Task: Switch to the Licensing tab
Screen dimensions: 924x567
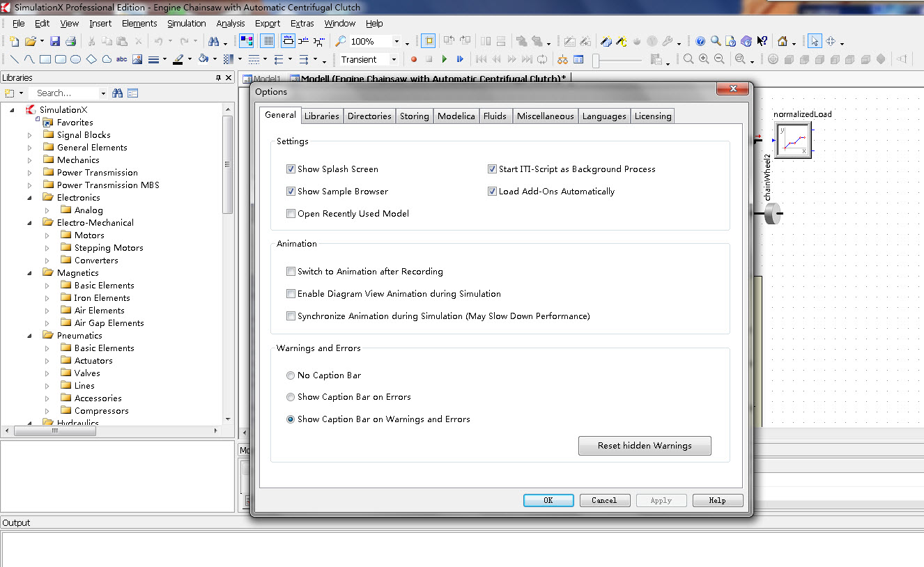Action: coord(653,116)
